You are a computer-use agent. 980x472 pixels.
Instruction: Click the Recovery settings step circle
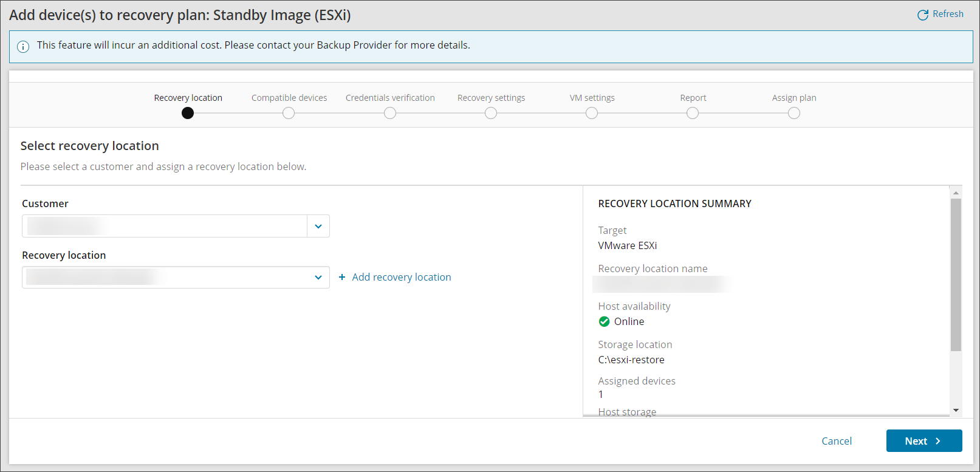tap(491, 113)
